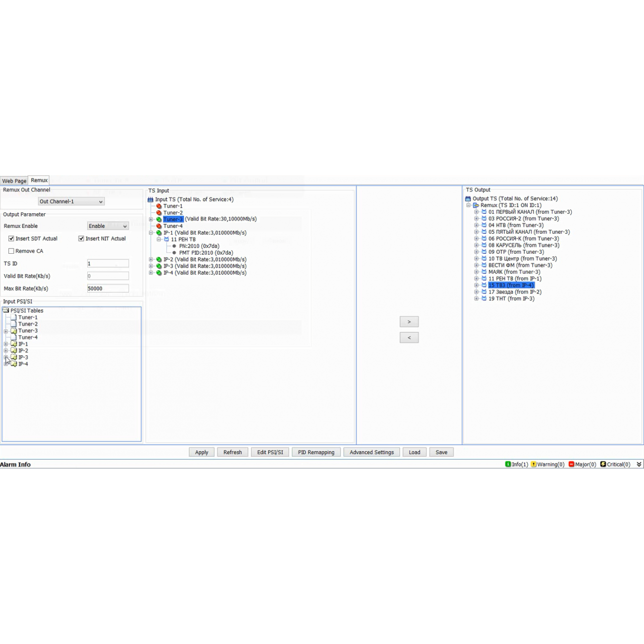Click the Output TS root icon
This screenshot has width=644, height=644.
(468, 198)
